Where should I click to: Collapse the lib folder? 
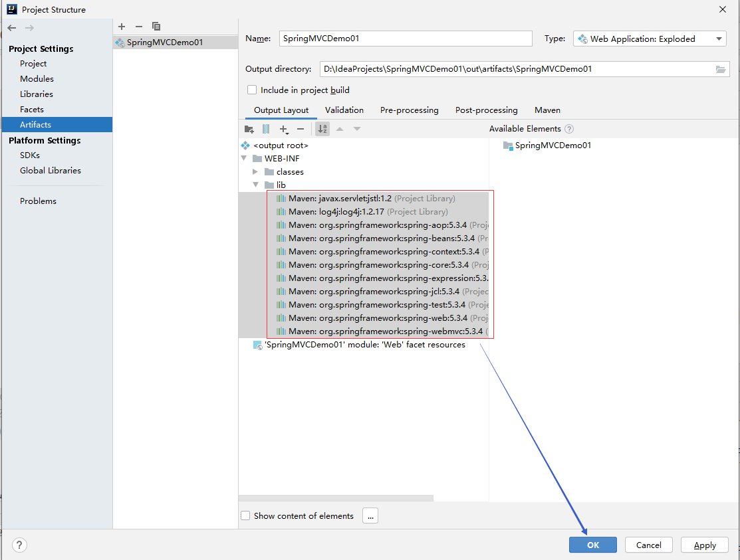click(x=255, y=185)
